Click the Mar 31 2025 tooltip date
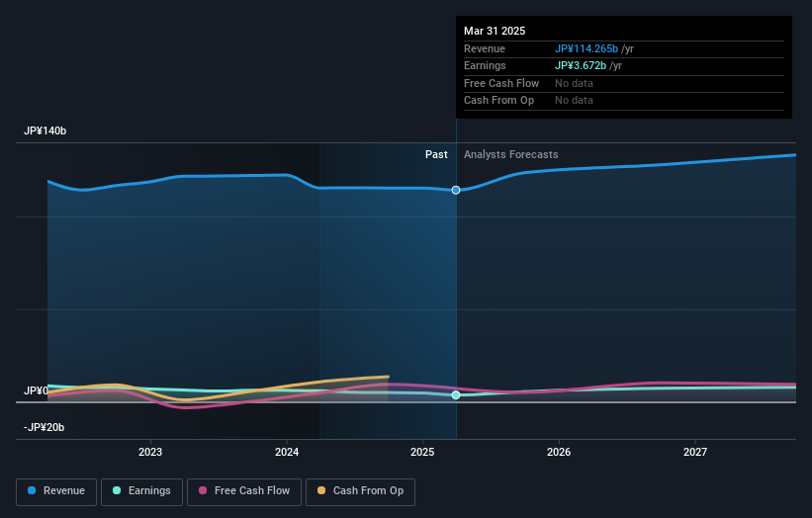This screenshot has height=518, width=812. tap(495, 31)
